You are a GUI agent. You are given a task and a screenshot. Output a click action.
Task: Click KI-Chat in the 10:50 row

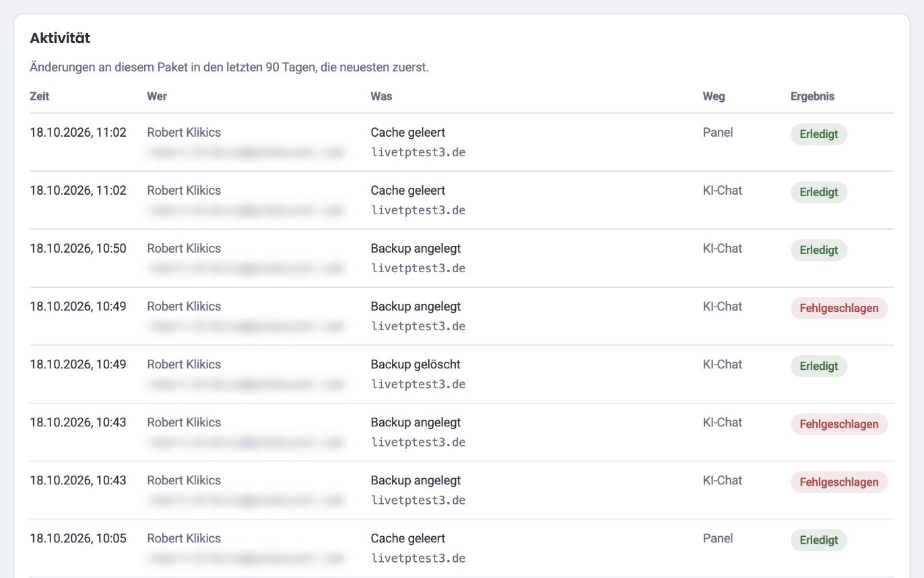click(723, 249)
